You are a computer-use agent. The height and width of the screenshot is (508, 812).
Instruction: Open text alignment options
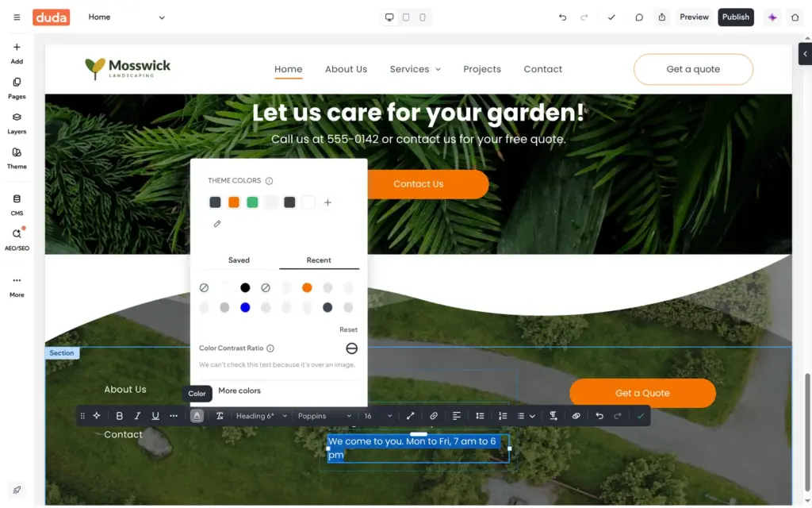pyautogui.click(x=456, y=416)
